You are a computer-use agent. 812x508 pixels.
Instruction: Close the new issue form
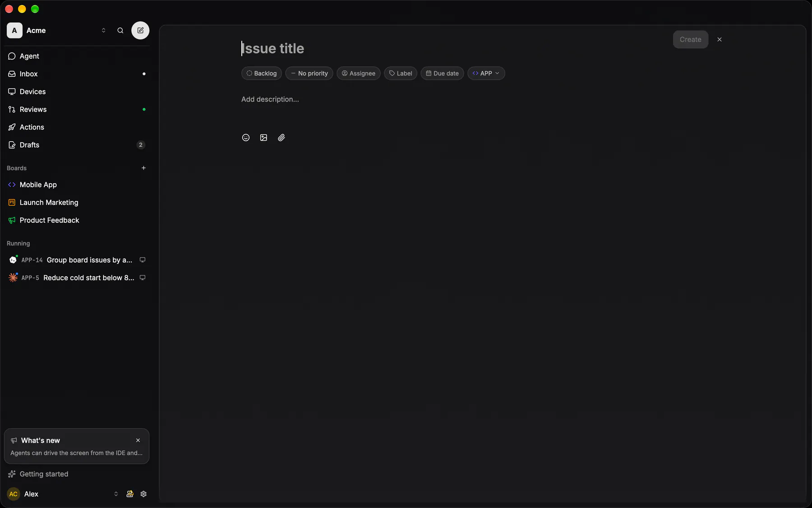[x=720, y=40]
